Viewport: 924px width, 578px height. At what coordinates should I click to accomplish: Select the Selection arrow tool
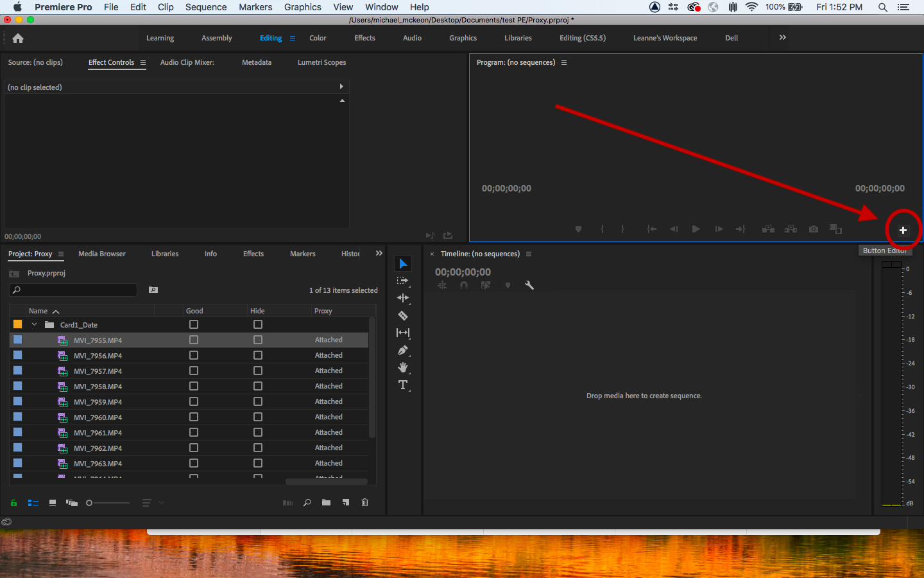[x=403, y=264]
